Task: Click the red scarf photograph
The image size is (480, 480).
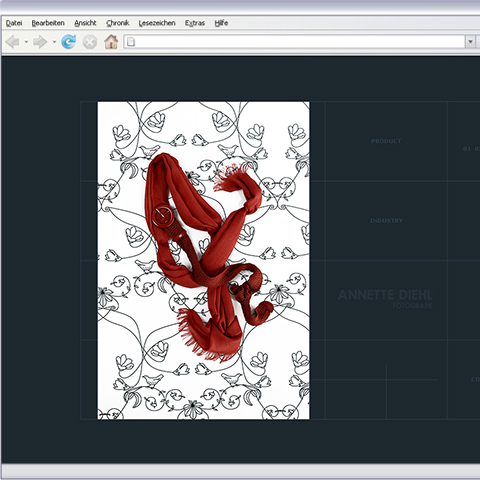Action: pos(203,260)
